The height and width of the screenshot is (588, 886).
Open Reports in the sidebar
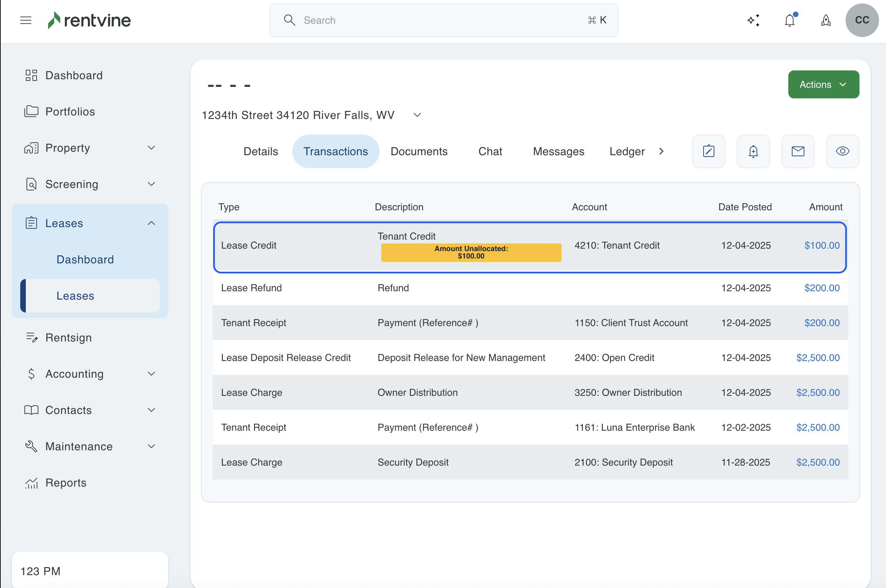click(66, 483)
